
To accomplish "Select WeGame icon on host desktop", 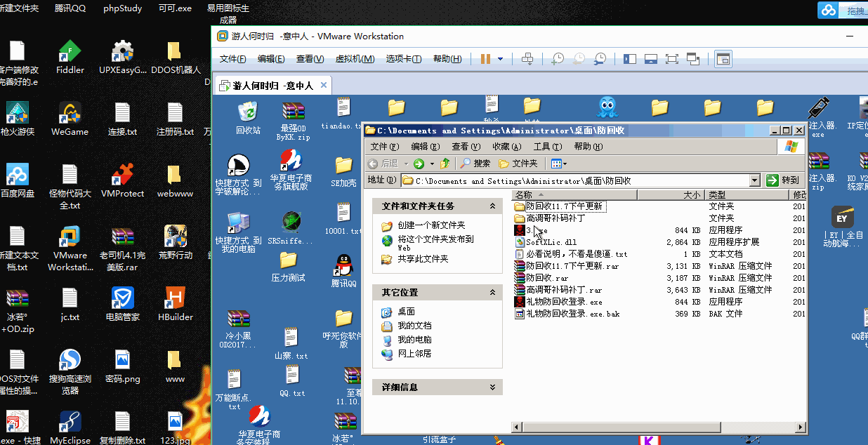I will point(70,119).
